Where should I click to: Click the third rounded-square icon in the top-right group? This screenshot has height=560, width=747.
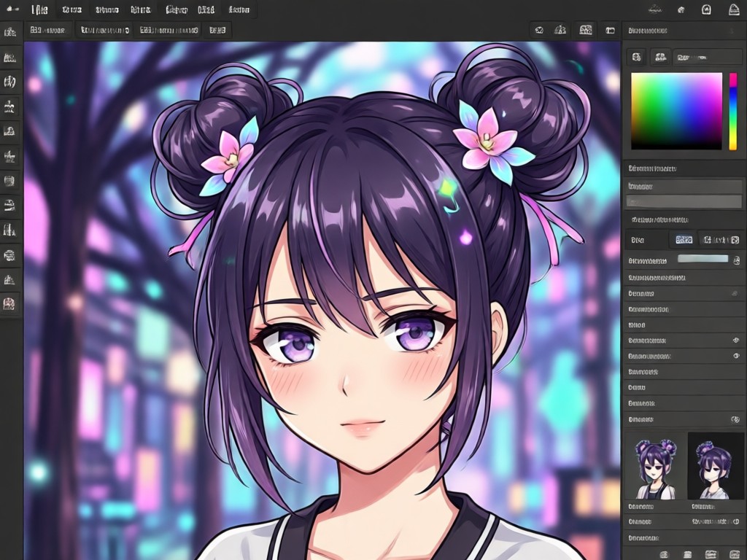coord(706,9)
